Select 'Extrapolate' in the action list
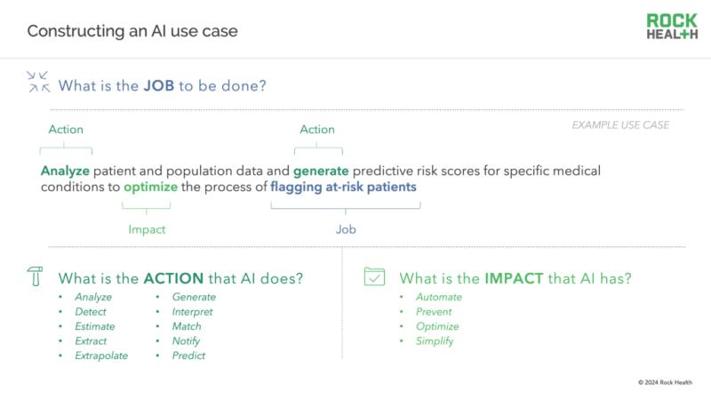The height and width of the screenshot is (400, 711). point(101,356)
